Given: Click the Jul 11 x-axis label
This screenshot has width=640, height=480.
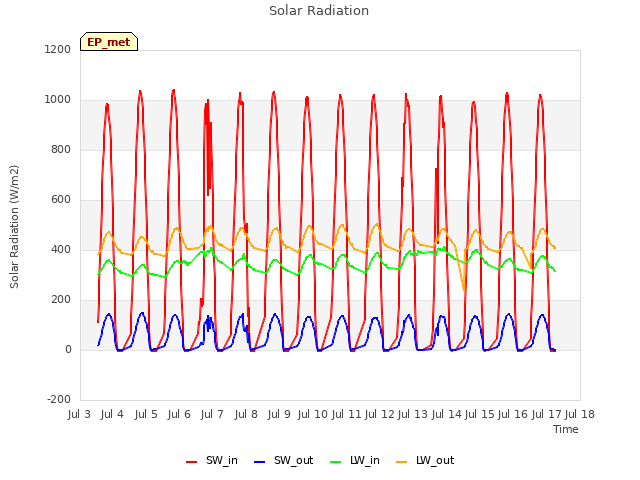Looking at the screenshot, I should 346,414.
